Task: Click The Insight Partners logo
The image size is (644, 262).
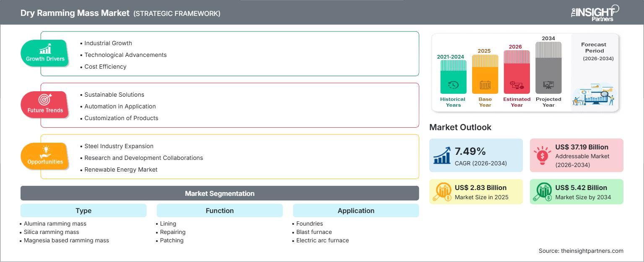Action: click(595, 13)
